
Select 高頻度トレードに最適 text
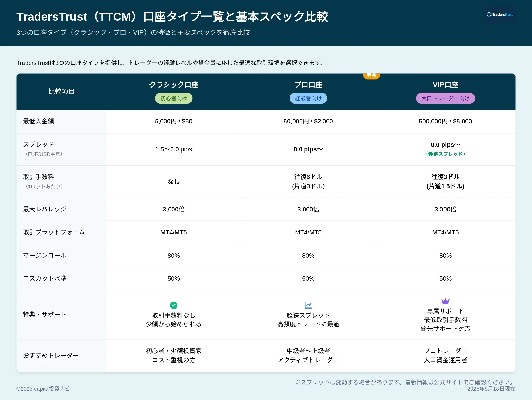[308, 324]
